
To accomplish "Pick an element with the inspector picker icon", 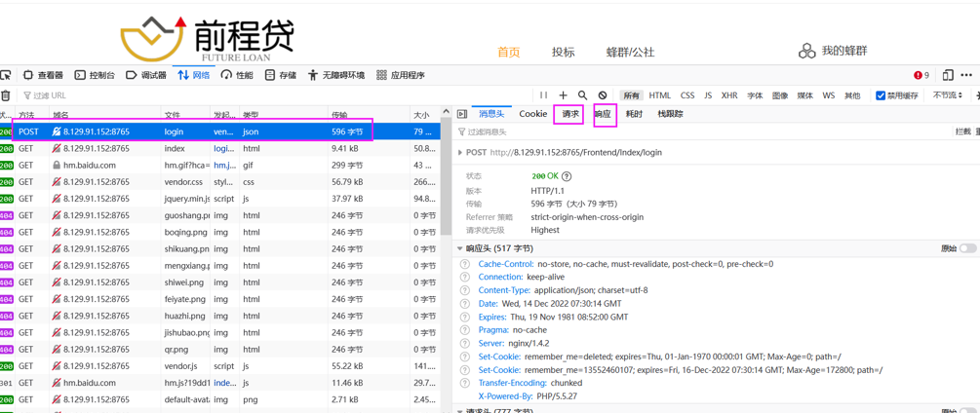I will tap(5, 75).
